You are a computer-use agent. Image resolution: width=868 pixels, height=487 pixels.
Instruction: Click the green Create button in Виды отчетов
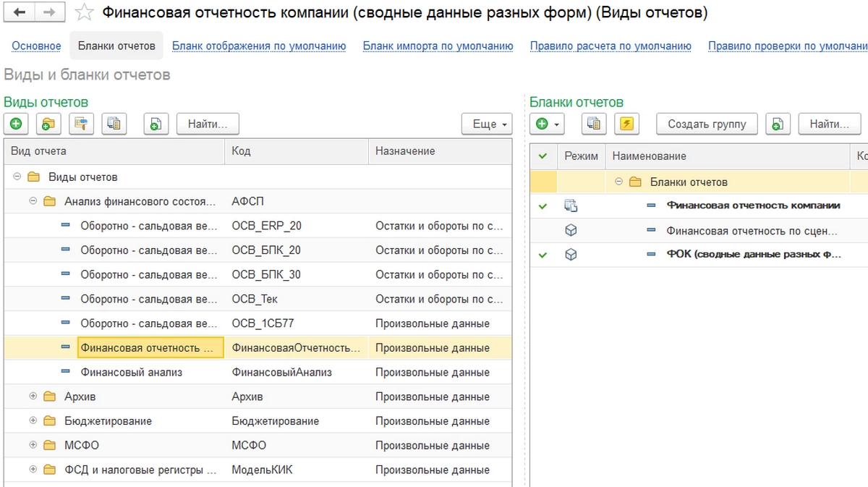[x=16, y=124]
